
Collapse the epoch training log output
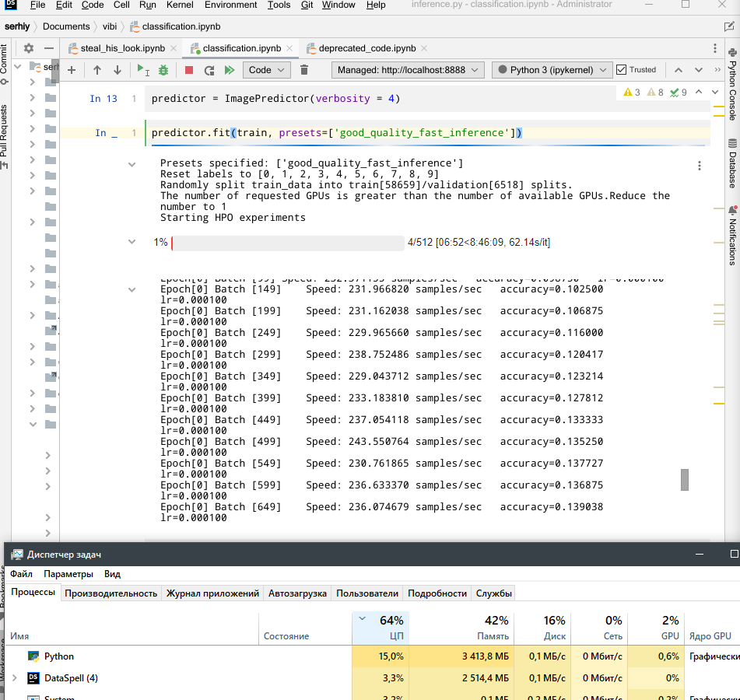[x=132, y=289]
